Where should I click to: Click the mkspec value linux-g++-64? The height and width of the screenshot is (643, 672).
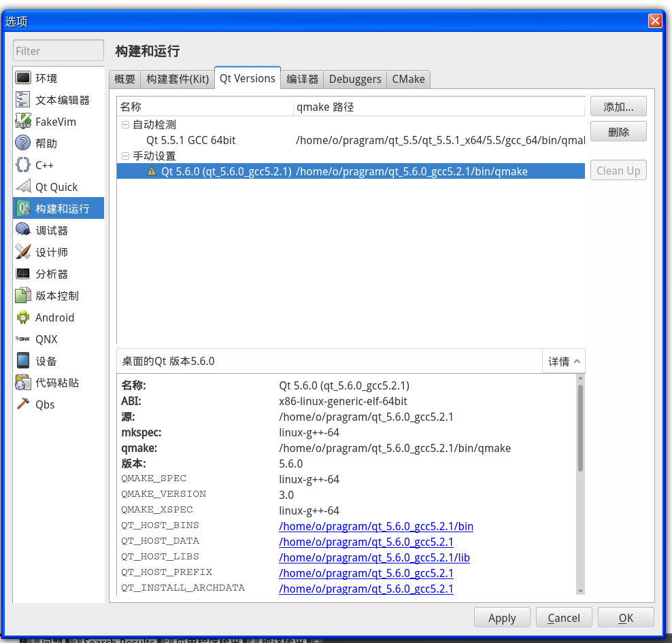[309, 432]
